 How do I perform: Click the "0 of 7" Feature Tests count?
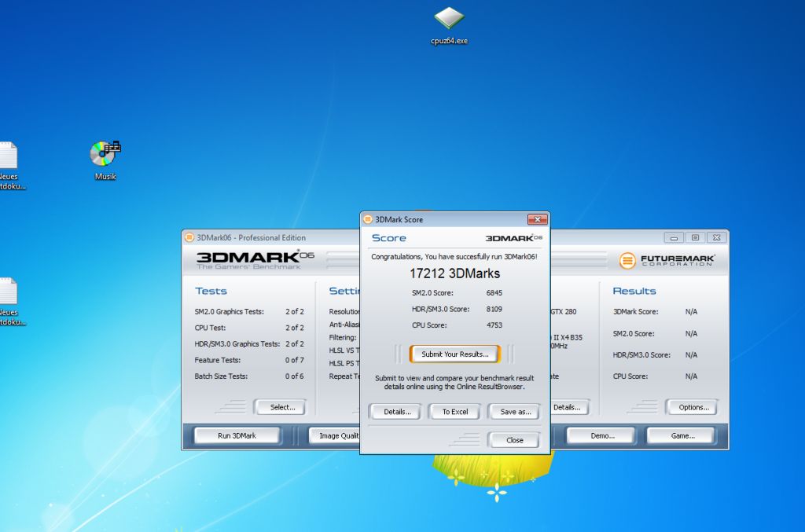(x=295, y=360)
